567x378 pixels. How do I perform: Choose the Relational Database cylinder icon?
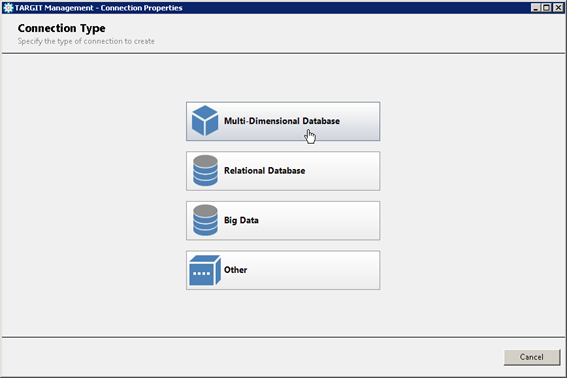click(205, 171)
